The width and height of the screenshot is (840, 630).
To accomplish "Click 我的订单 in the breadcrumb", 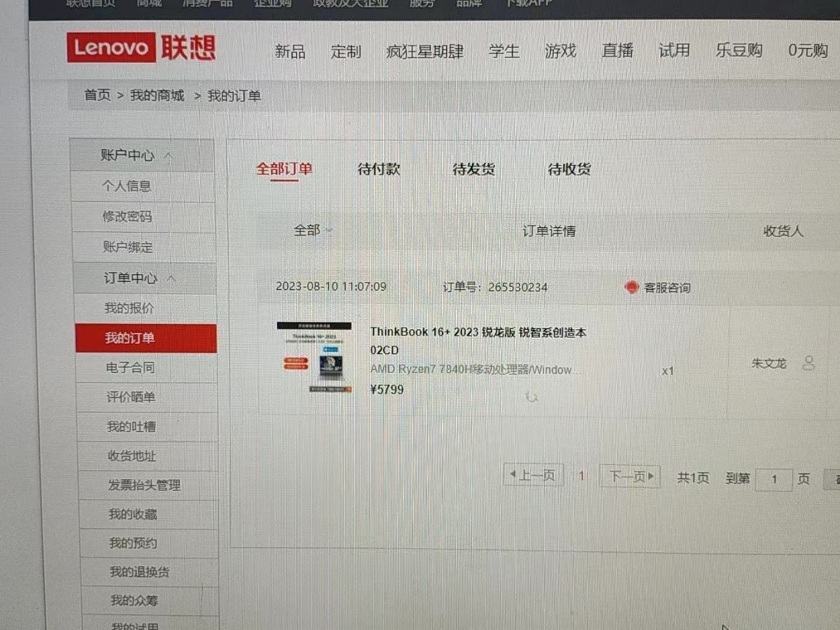I will [234, 96].
